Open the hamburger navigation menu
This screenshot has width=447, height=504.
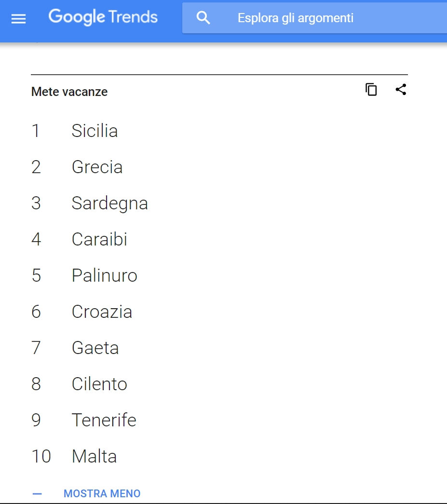point(18,19)
